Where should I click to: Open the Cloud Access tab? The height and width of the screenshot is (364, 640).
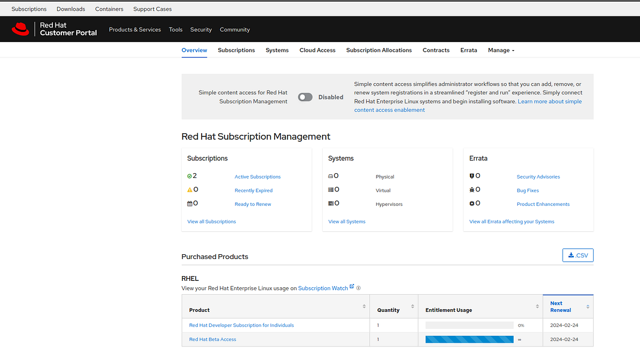tap(317, 50)
